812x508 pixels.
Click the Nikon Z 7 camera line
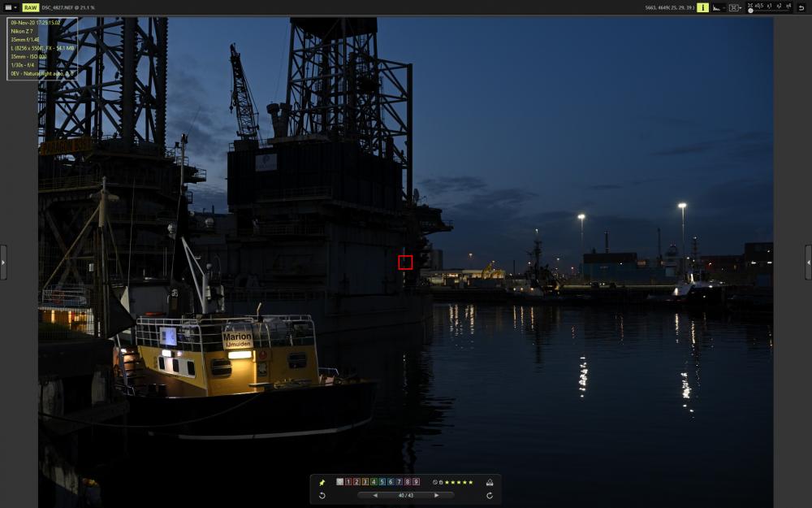coord(22,31)
